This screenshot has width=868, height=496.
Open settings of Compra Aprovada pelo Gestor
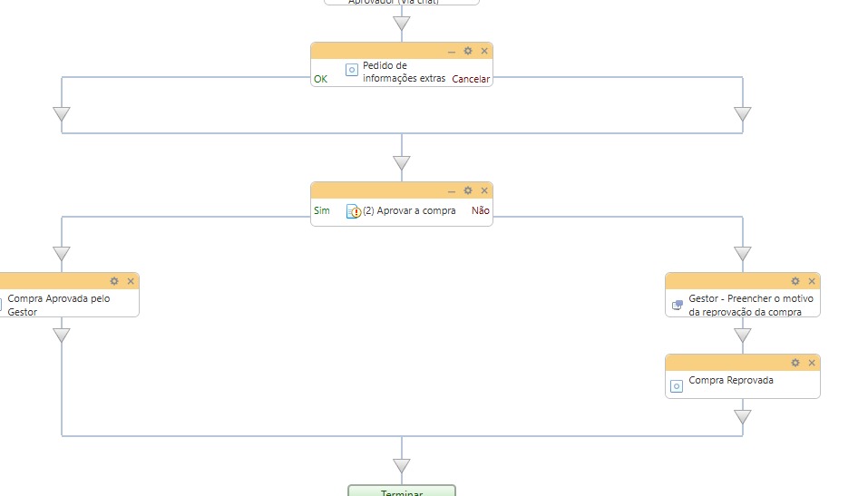click(x=114, y=281)
